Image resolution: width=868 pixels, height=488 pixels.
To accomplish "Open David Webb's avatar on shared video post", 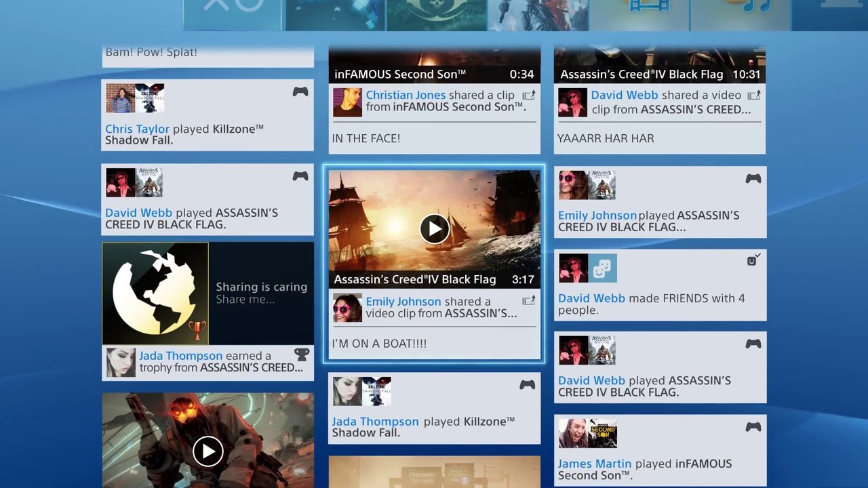I will [572, 102].
